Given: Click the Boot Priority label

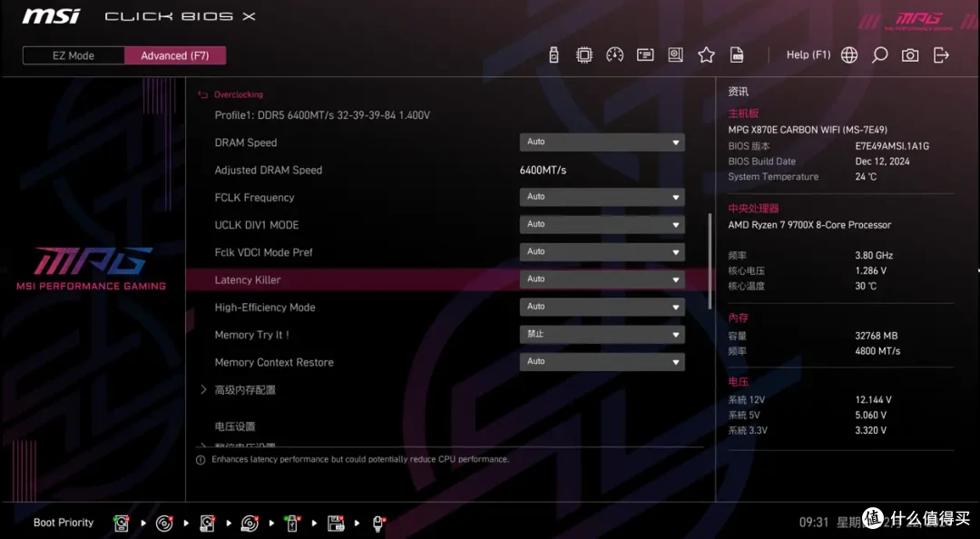Looking at the screenshot, I should click(x=64, y=523).
